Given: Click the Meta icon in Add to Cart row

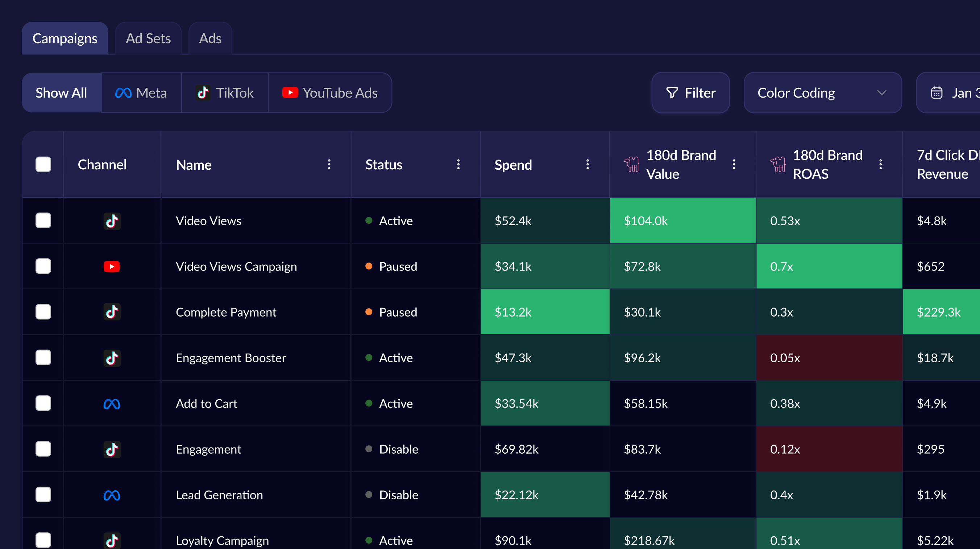Looking at the screenshot, I should [x=112, y=404].
